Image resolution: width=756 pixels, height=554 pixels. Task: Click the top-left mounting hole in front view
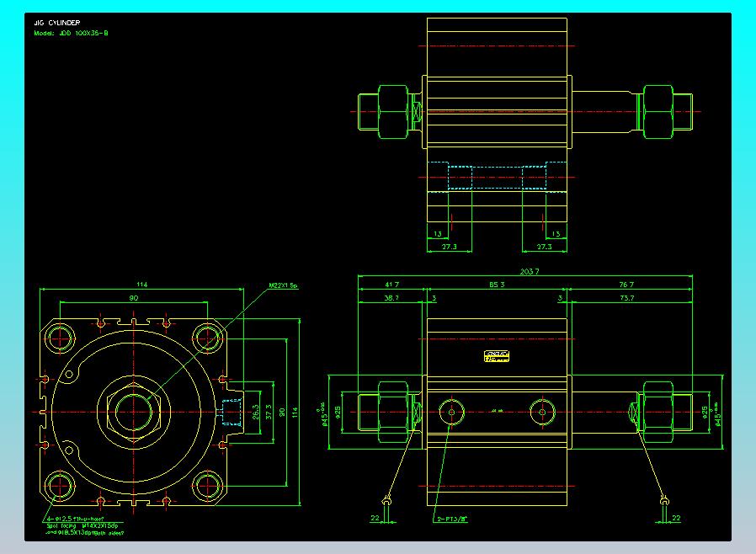click(x=61, y=338)
